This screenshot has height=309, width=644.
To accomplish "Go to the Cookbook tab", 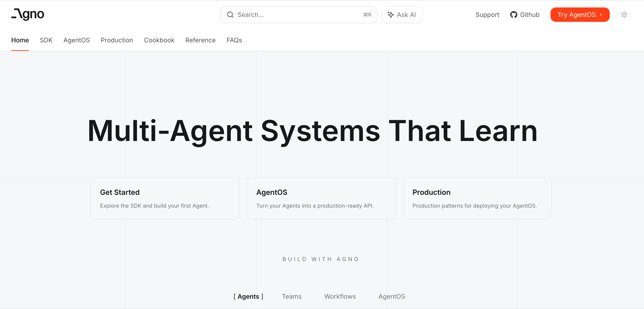I will tap(159, 40).
